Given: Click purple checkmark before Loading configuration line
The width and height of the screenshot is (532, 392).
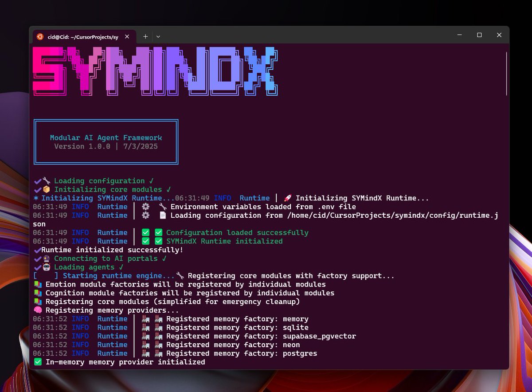Looking at the screenshot, I should [37, 181].
